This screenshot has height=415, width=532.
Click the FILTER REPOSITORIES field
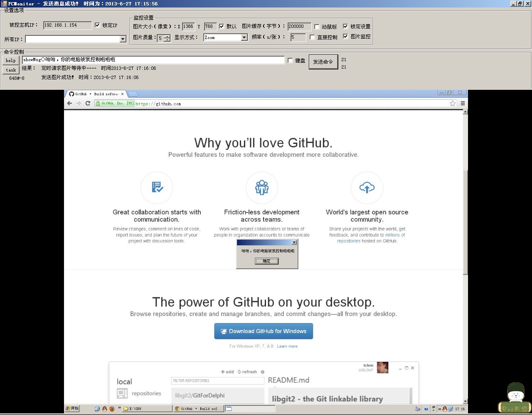218,380
